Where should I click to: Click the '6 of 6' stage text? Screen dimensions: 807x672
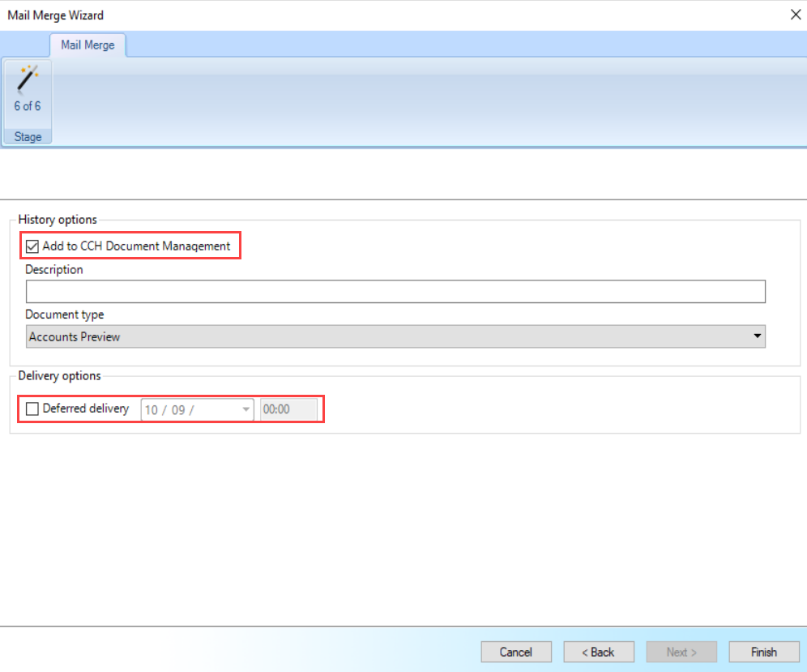pyautogui.click(x=28, y=106)
